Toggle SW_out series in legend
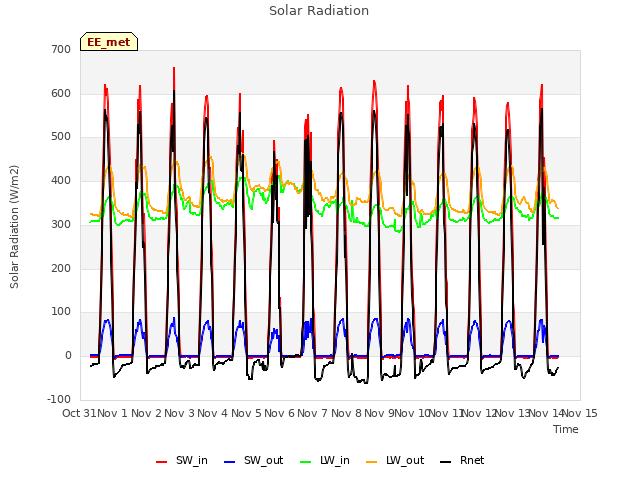The width and height of the screenshot is (640, 480). (x=253, y=461)
